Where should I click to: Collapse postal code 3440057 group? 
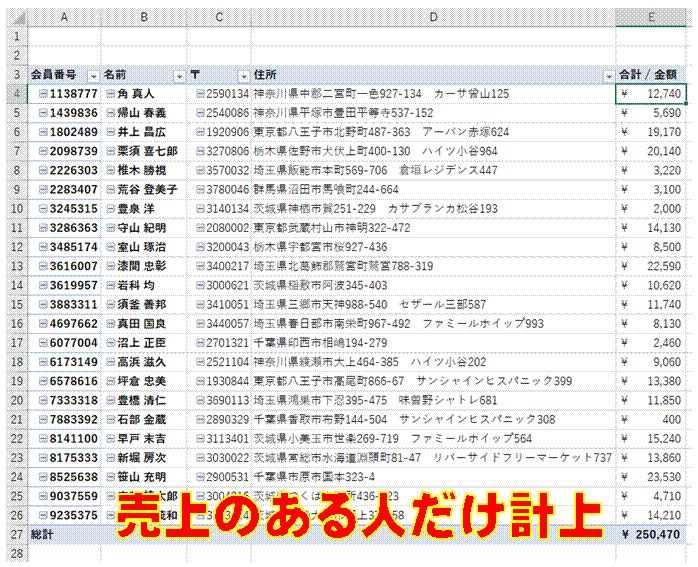201,323
